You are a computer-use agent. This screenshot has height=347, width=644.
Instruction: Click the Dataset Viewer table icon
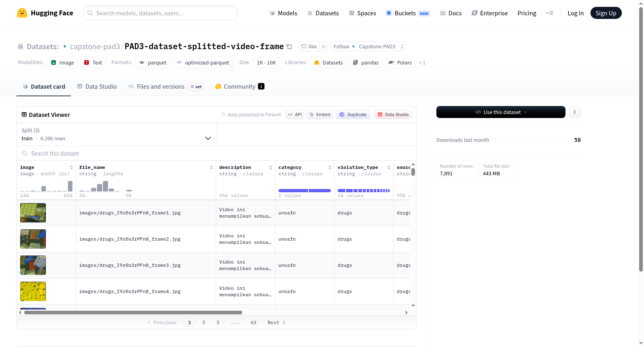click(x=24, y=115)
